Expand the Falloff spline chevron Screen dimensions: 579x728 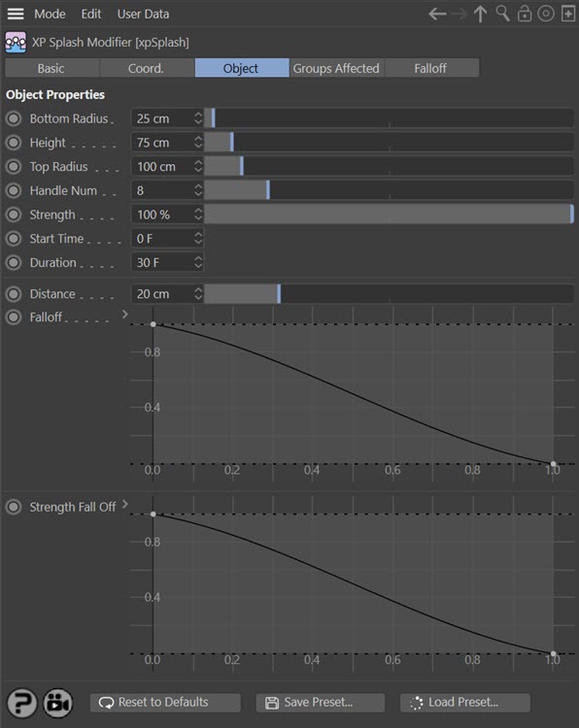click(124, 314)
